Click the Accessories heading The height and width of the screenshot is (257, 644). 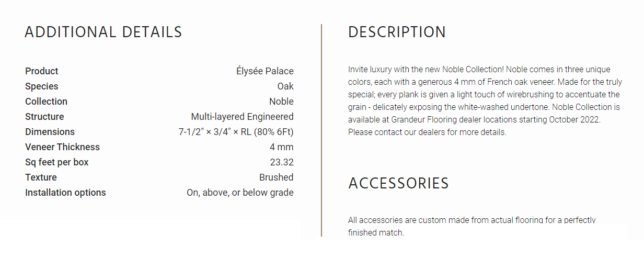coord(399,183)
